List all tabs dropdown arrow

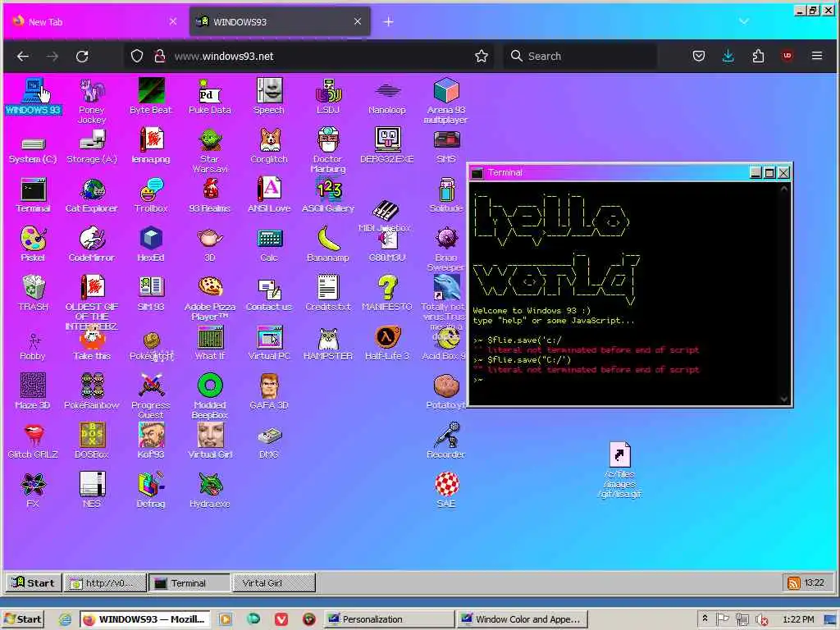[743, 21]
